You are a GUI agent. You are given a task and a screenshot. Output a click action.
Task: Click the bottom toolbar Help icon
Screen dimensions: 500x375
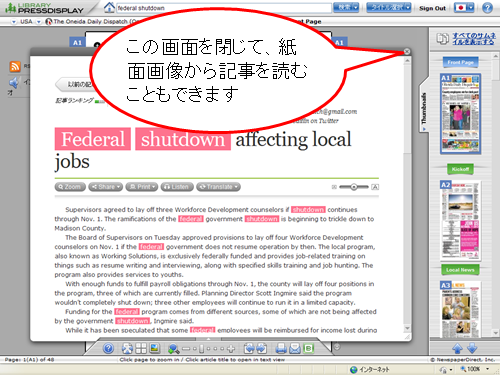pos(108,349)
